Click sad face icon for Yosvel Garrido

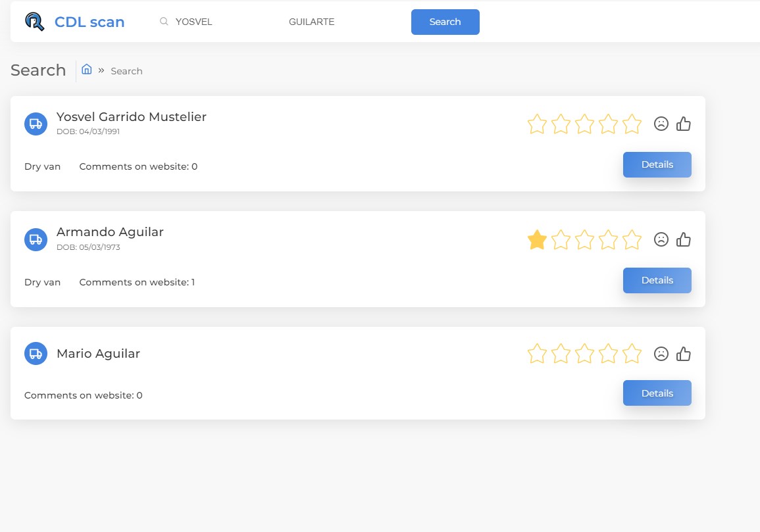click(x=661, y=124)
